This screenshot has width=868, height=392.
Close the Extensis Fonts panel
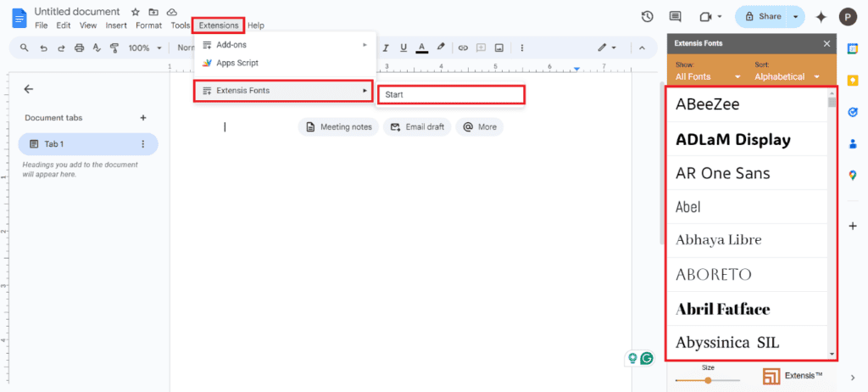826,43
